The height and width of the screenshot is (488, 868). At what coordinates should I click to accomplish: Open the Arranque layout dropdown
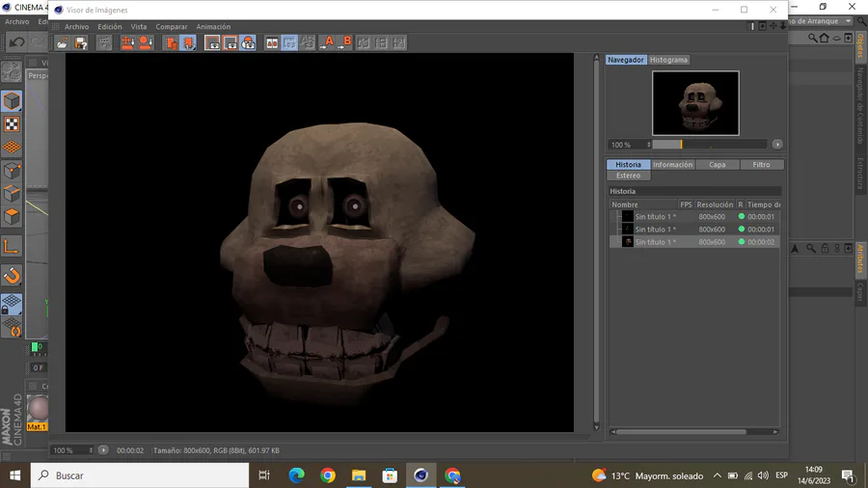click(x=822, y=21)
